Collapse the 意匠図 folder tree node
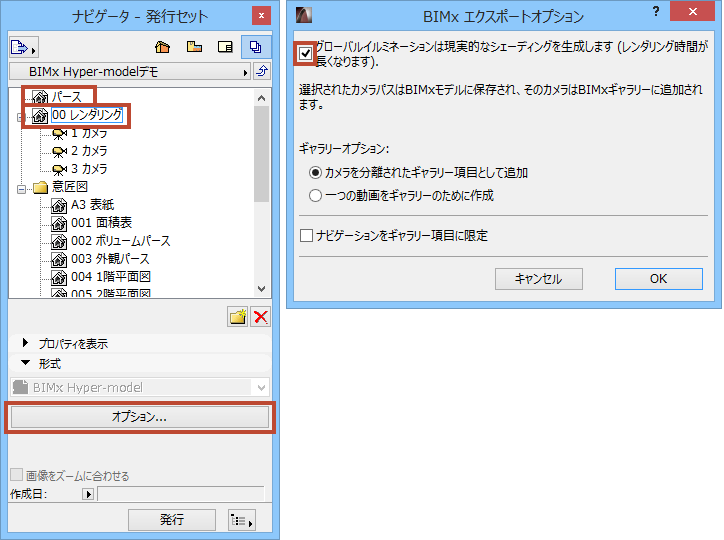This screenshot has width=724, height=540. pos(21,189)
